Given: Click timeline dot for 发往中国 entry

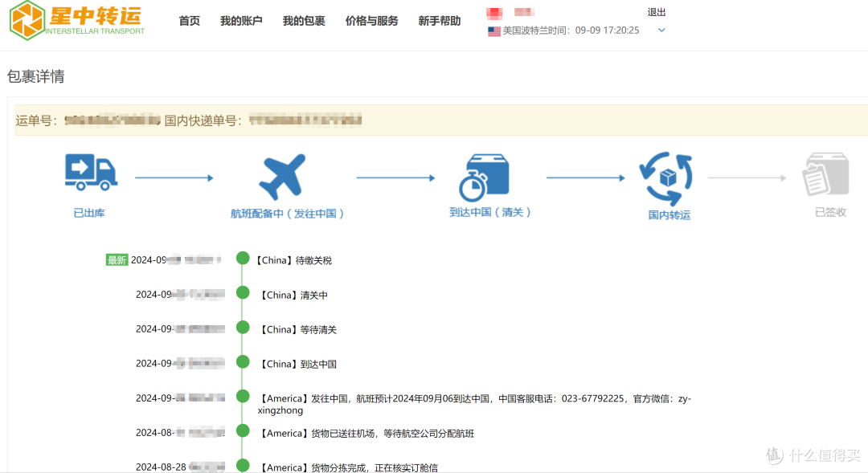Looking at the screenshot, I should 243,396.
